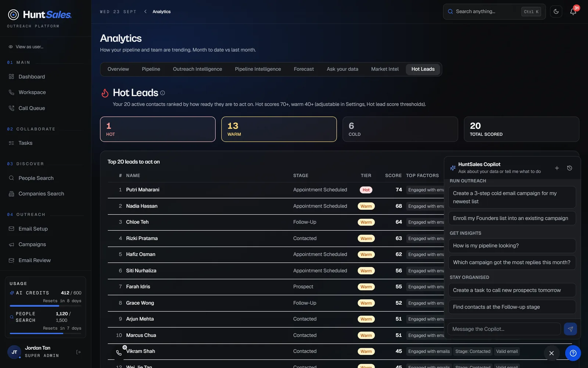Close the Copilot panel with X button
Screen dimensions: 588x368
click(552, 353)
